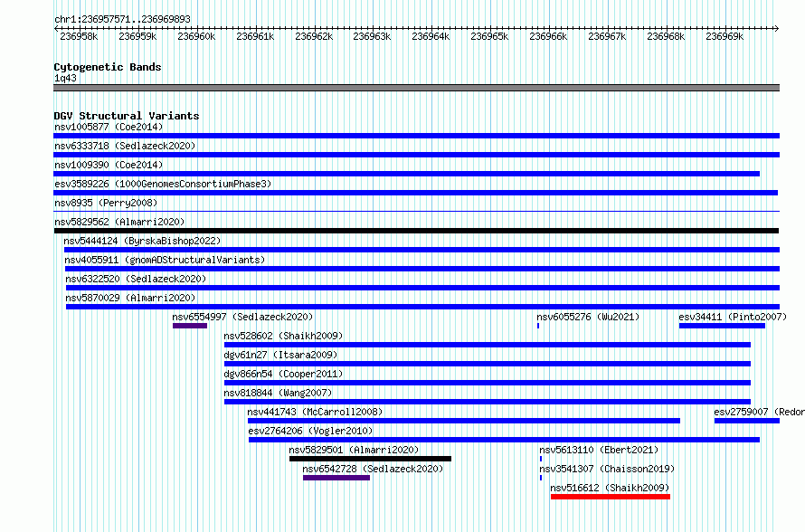This screenshot has height=532, width=805.
Task: Select dgv866n54 (Cooper2011) label
Action: tap(283, 374)
